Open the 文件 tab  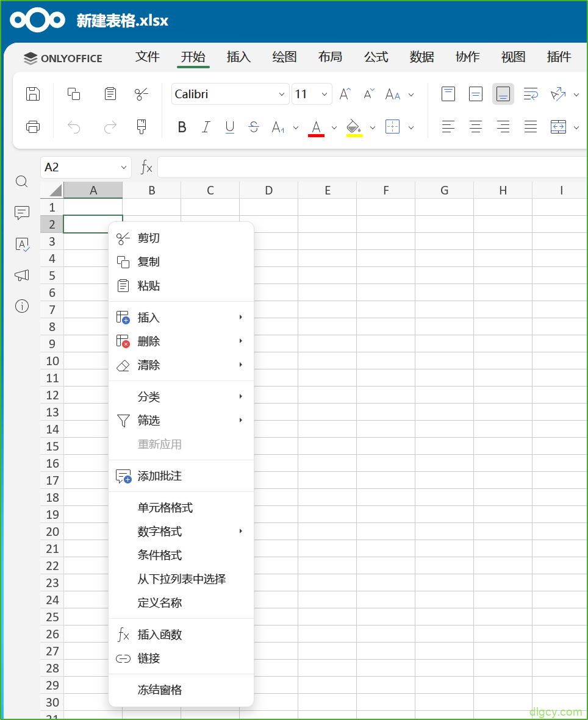coord(148,57)
